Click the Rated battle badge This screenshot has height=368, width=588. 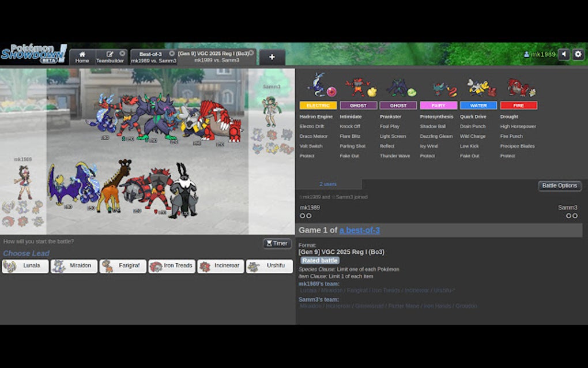(x=320, y=260)
